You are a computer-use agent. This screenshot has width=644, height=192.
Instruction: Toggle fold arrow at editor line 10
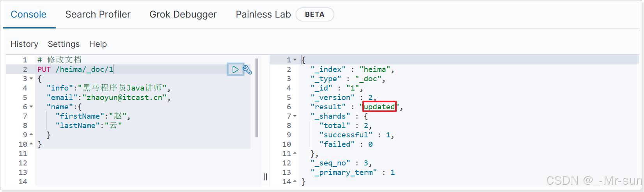coord(31,144)
